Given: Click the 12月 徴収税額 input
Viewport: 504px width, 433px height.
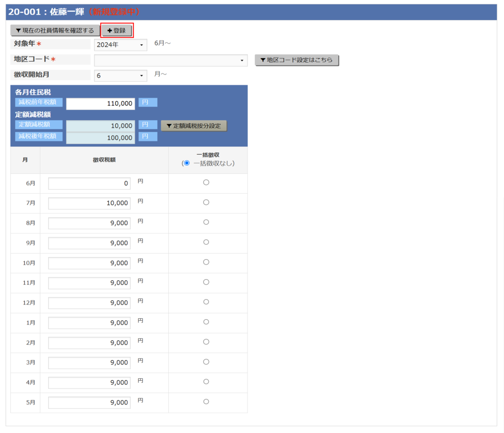Looking at the screenshot, I should (90, 303).
